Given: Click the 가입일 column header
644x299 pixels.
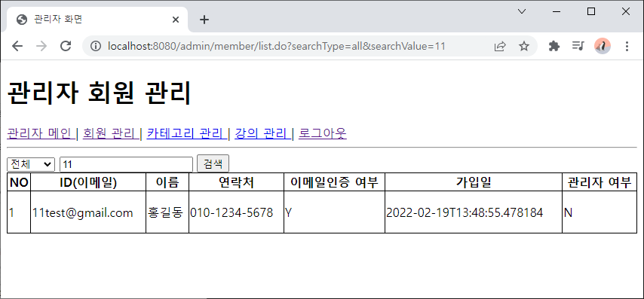Looking at the screenshot, I should [x=474, y=182].
